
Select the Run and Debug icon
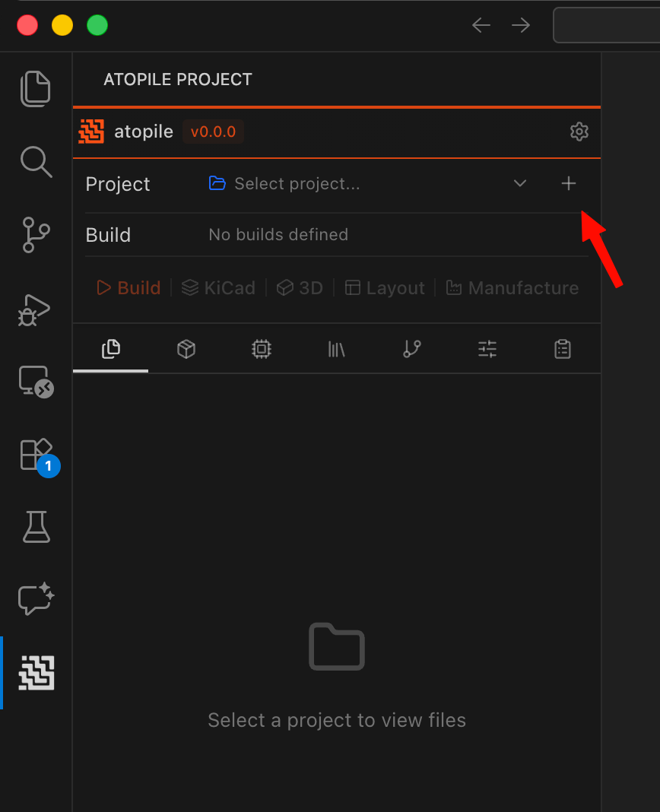[x=35, y=309]
